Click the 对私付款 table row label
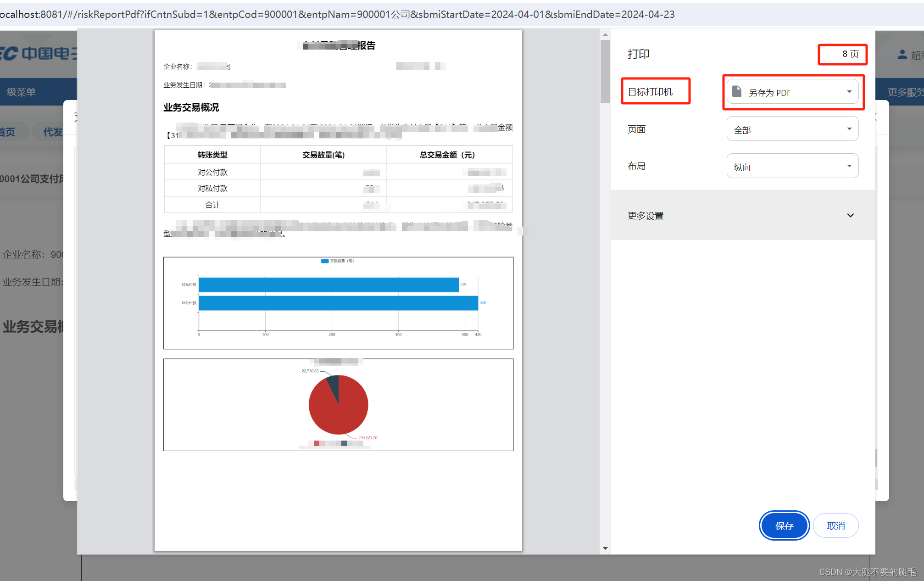The width and height of the screenshot is (924, 581). coord(212,188)
